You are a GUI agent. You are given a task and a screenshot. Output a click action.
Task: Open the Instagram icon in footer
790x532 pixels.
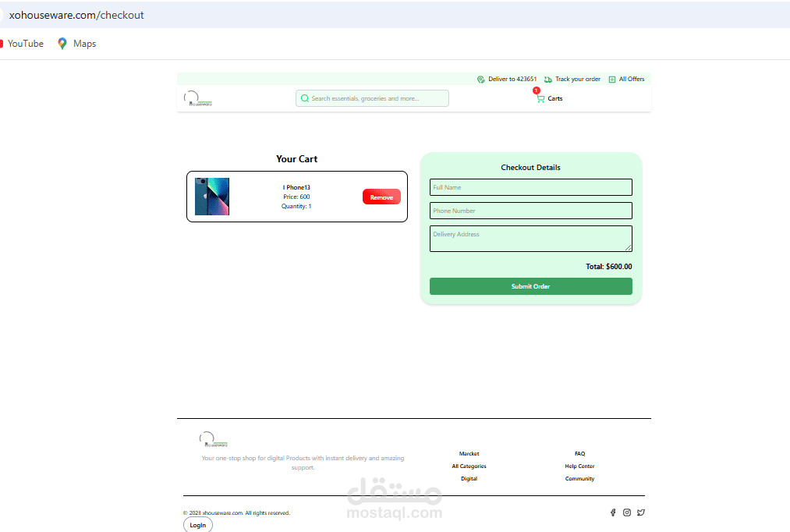pyautogui.click(x=627, y=512)
